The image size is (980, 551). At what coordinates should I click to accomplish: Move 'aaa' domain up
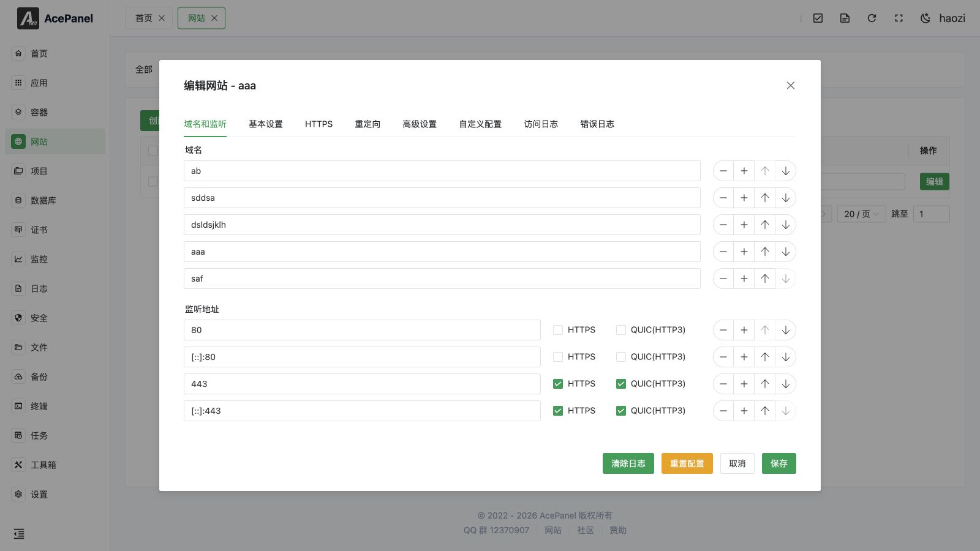[765, 252]
